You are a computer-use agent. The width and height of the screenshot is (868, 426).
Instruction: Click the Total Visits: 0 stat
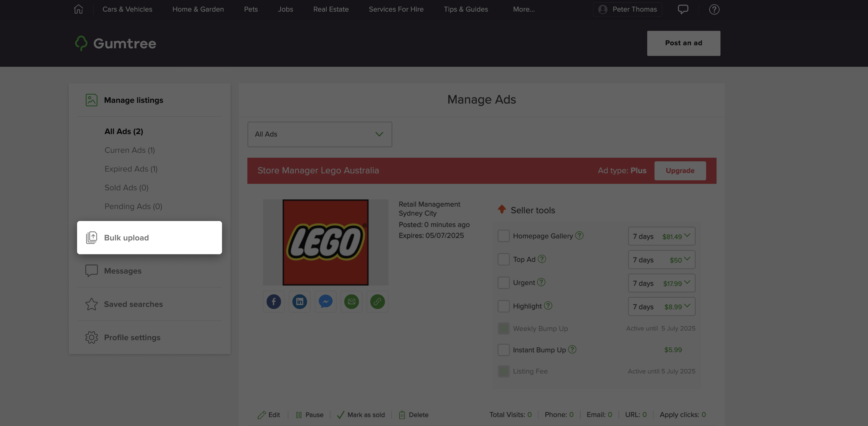tap(510, 415)
